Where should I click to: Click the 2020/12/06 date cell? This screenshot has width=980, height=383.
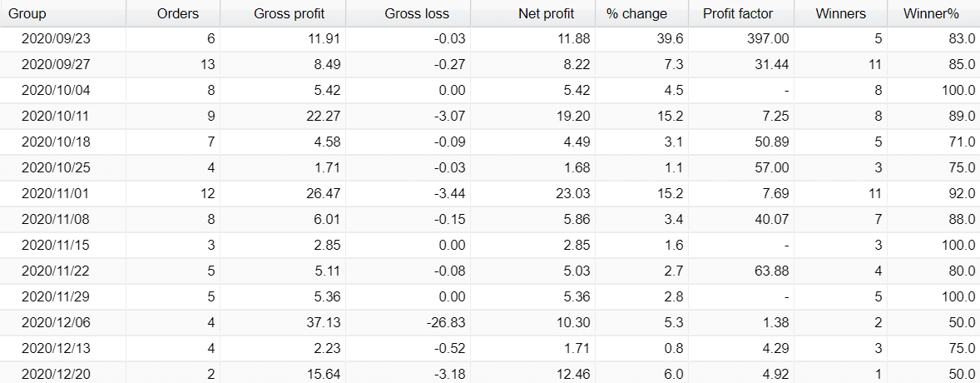(57, 323)
